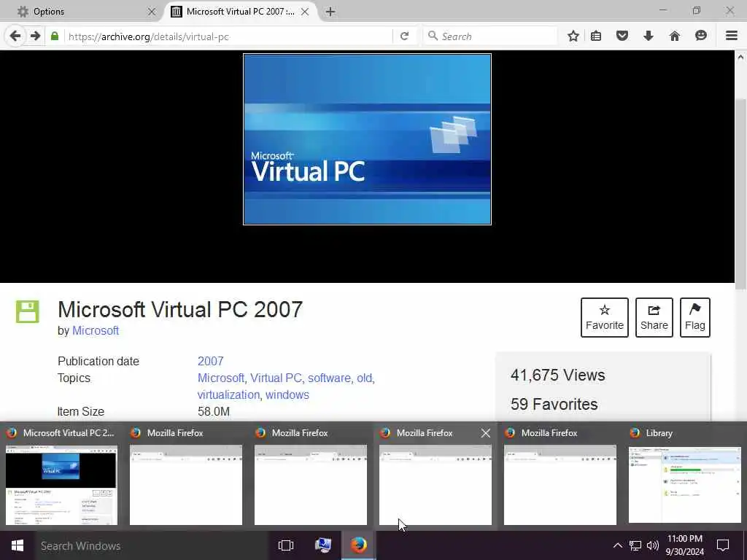Open the Microsoft topic link
This screenshot has width=747, height=560.
(x=220, y=378)
